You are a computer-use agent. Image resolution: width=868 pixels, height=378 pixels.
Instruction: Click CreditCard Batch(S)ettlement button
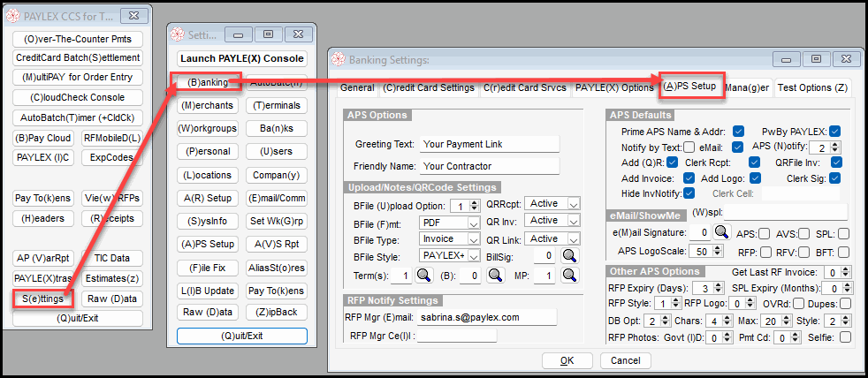click(x=78, y=57)
